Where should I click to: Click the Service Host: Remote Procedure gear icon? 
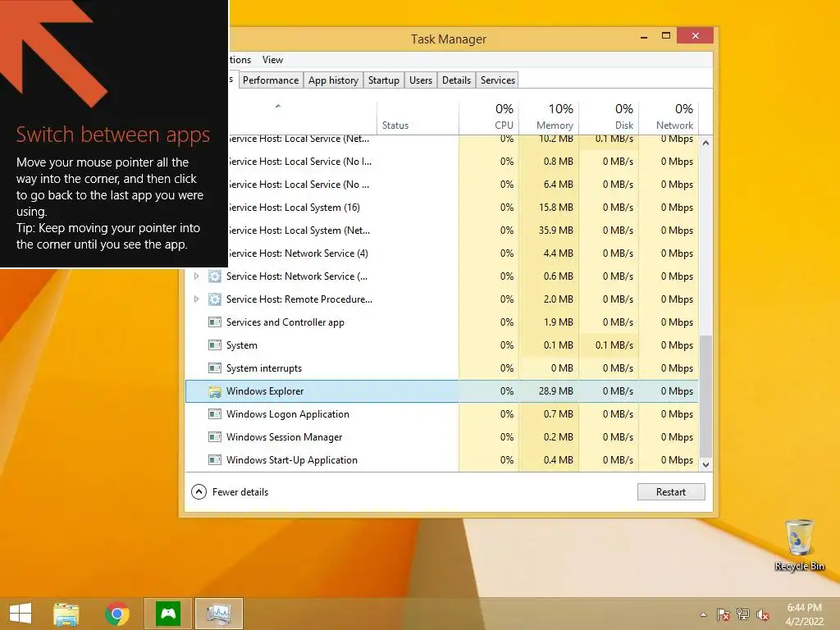215,299
